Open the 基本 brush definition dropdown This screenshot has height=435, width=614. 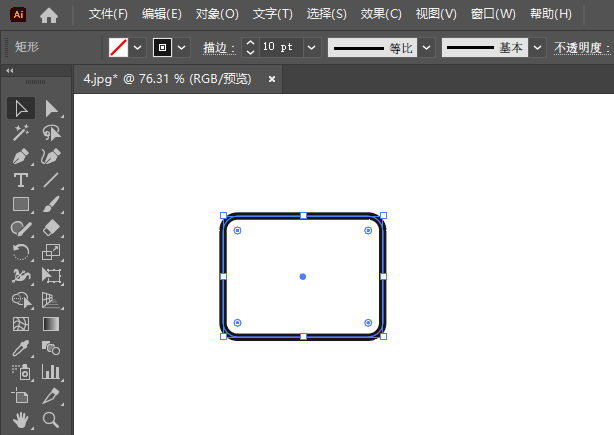538,47
